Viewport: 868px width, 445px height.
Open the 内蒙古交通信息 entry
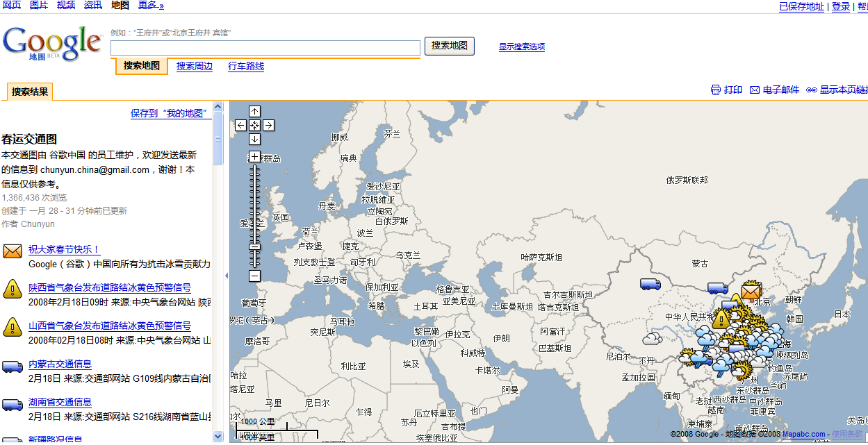click(60, 364)
